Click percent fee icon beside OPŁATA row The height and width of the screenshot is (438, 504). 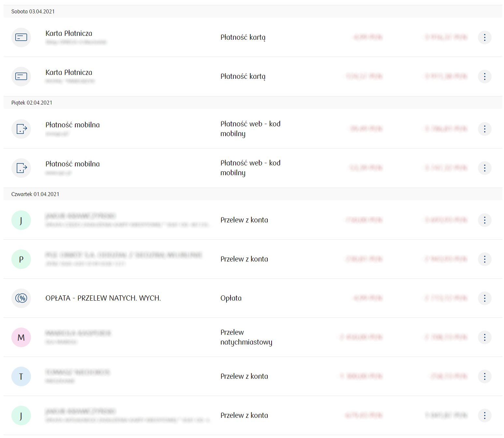click(x=21, y=298)
